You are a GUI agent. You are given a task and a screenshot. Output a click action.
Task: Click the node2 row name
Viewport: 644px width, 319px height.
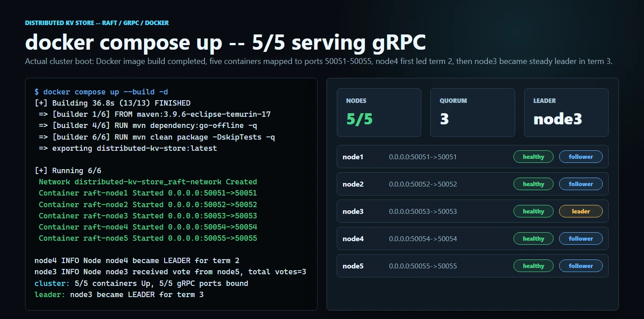coord(353,184)
